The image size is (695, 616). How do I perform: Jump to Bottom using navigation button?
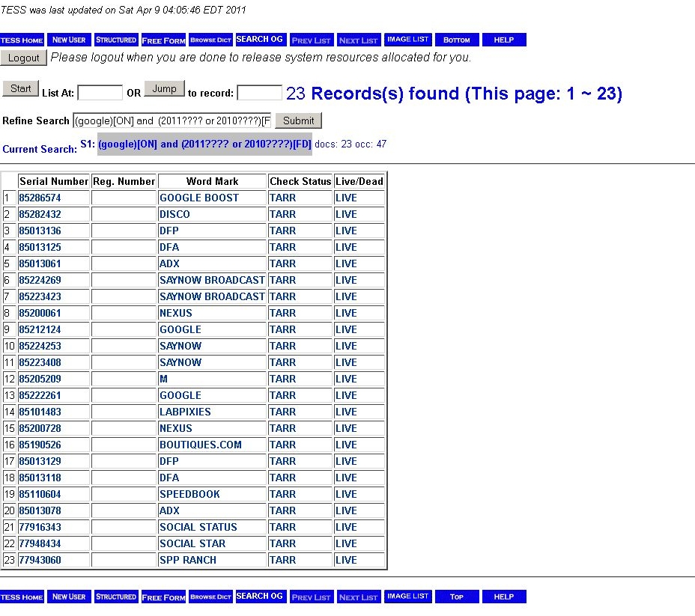click(456, 40)
